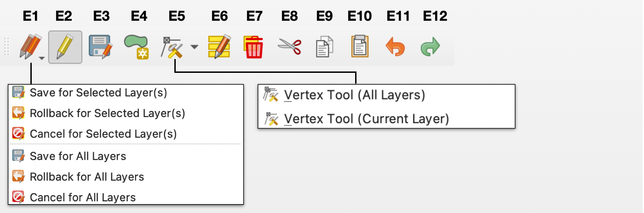
Task: Copy features using the documents icon
Action: [x=325, y=47]
